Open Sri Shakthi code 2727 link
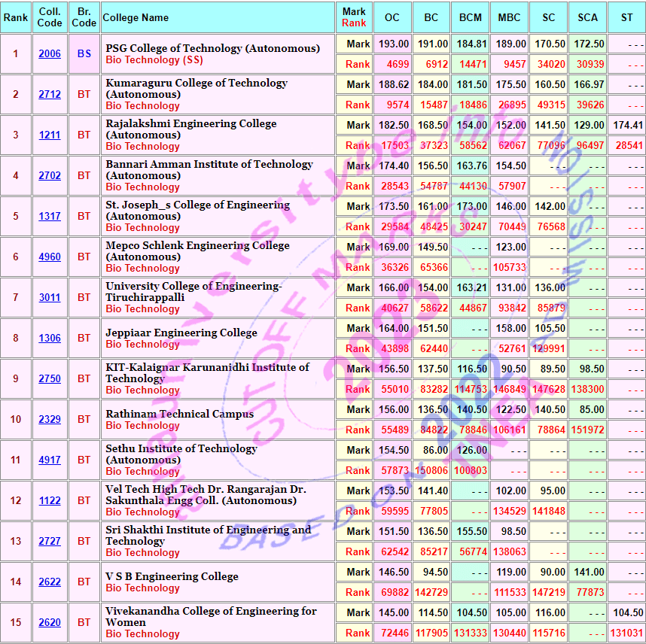The height and width of the screenshot is (644, 646). pyautogui.click(x=50, y=542)
